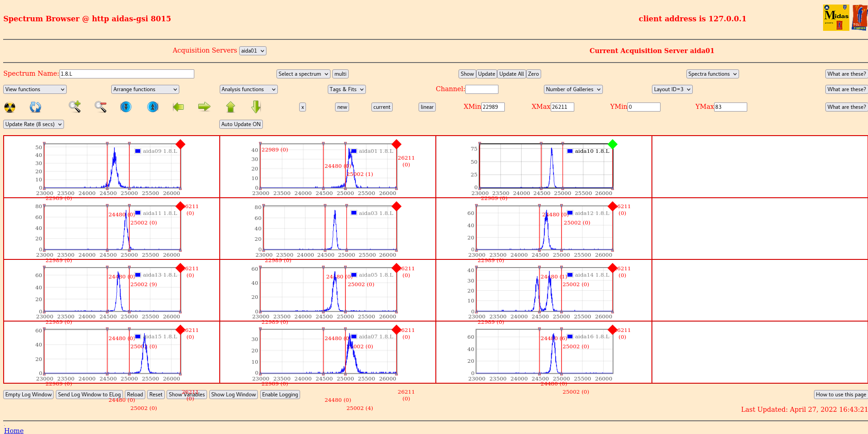
Task: Click the Show Log Window button
Action: point(233,395)
